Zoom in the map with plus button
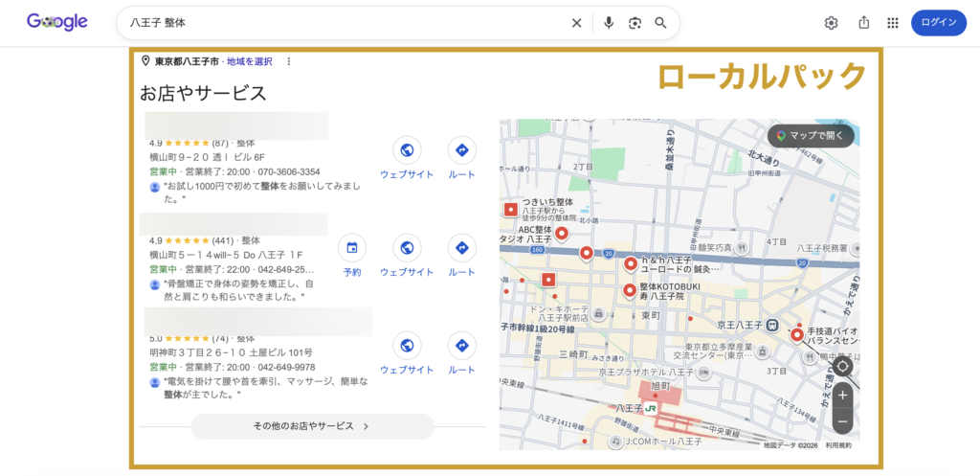 (842, 396)
